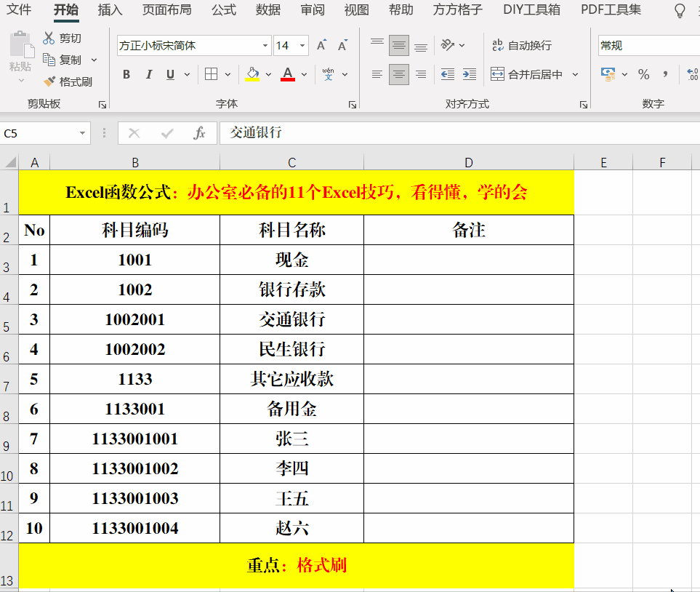
Task: Decrease font size with the small A icon
Action: click(x=342, y=45)
